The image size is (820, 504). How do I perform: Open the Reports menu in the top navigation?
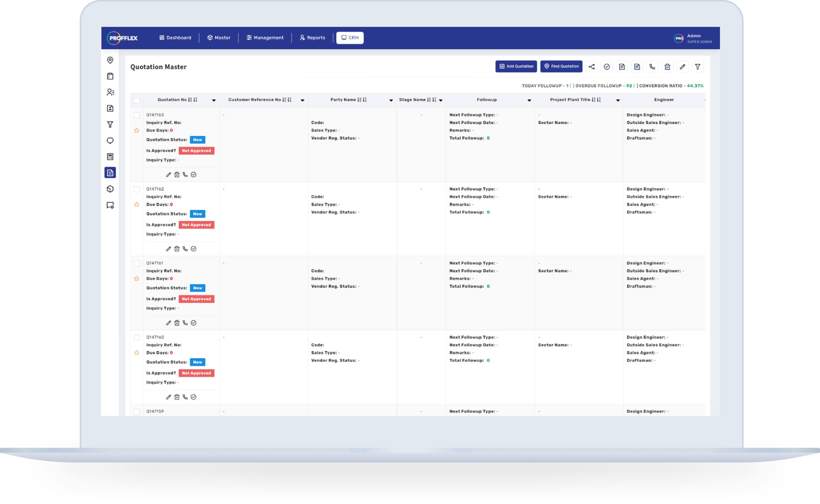(x=312, y=38)
